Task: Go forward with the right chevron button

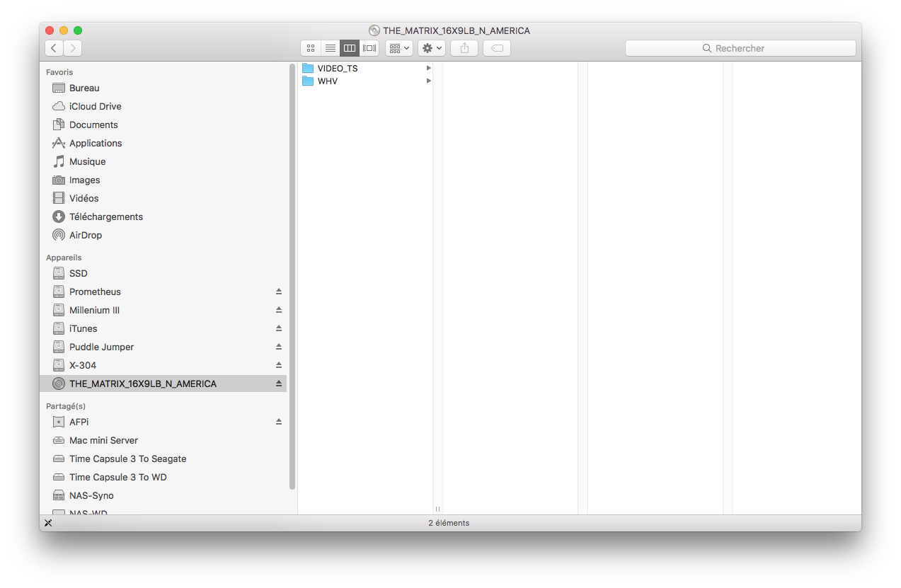Action: click(73, 48)
